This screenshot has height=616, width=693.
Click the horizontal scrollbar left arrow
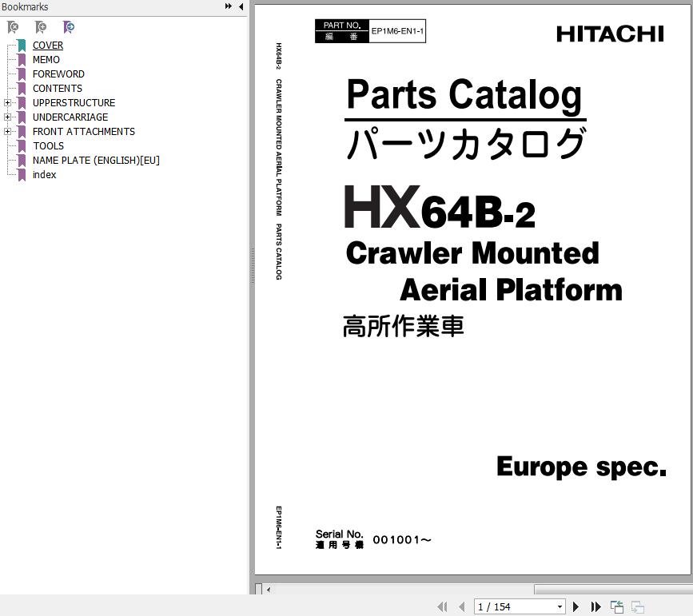click(268, 590)
